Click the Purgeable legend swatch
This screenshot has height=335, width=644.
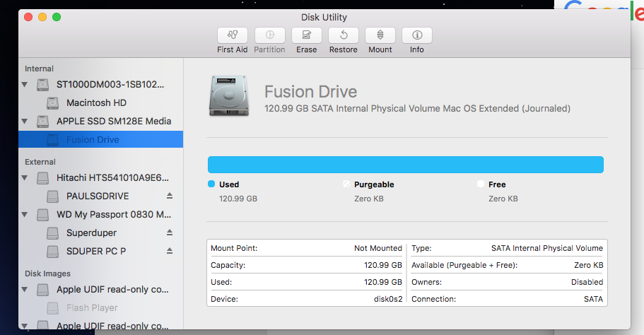click(x=346, y=184)
